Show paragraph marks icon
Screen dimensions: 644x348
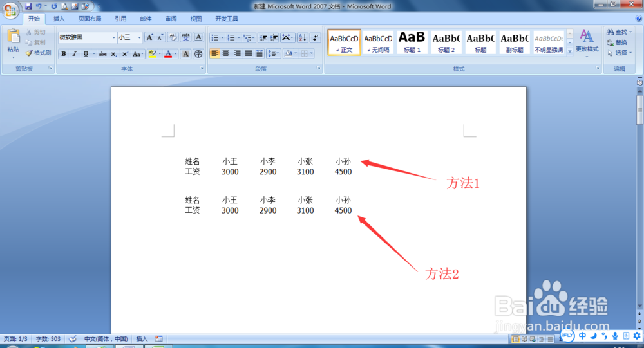(315, 38)
